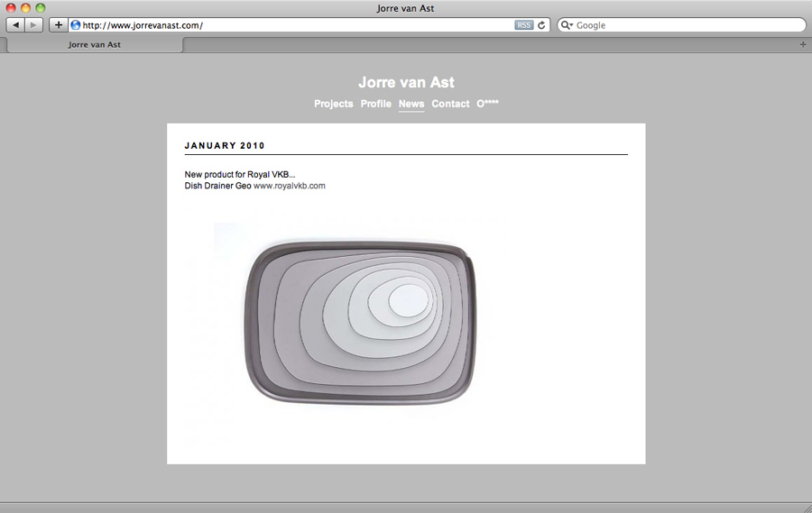Screen dimensions: 812x513
Task: Click the JANUARY 2010 heading
Action: [225, 145]
